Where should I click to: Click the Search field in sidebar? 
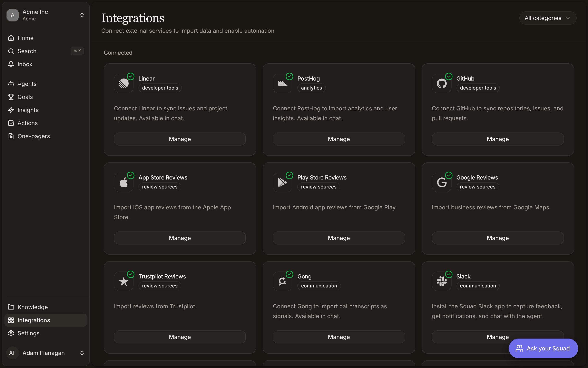click(46, 51)
